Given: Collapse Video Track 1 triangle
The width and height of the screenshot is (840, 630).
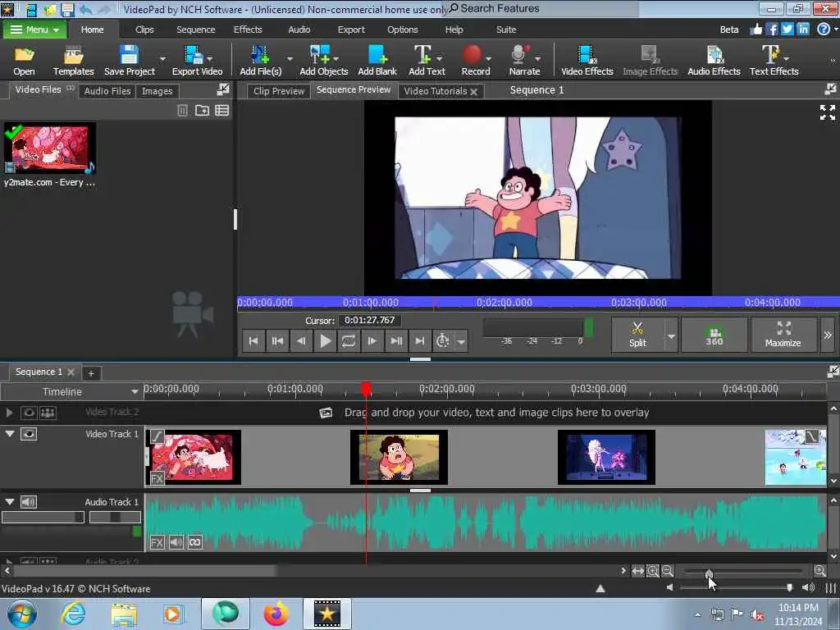Looking at the screenshot, I should tap(10, 434).
